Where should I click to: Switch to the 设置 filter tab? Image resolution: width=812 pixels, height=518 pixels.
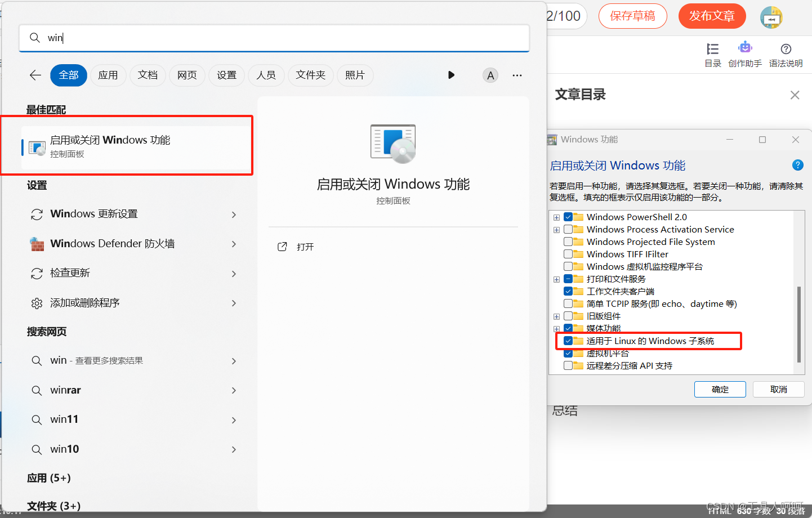pyautogui.click(x=226, y=75)
